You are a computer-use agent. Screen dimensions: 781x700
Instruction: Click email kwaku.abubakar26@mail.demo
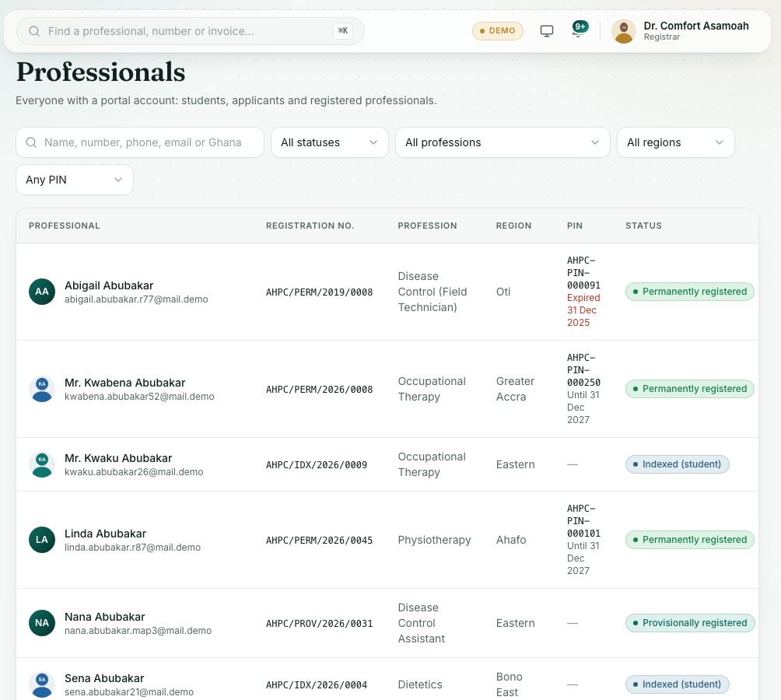[x=134, y=472]
